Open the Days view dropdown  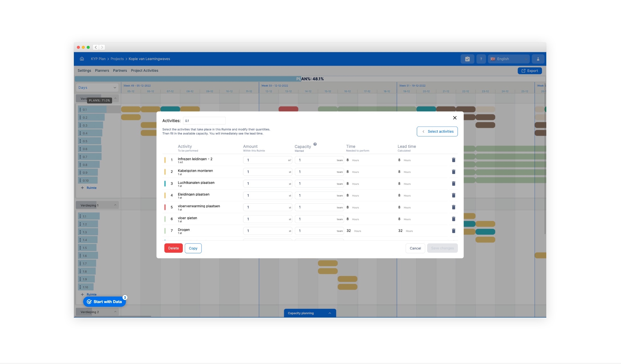pyautogui.click(x=97, y=88)
